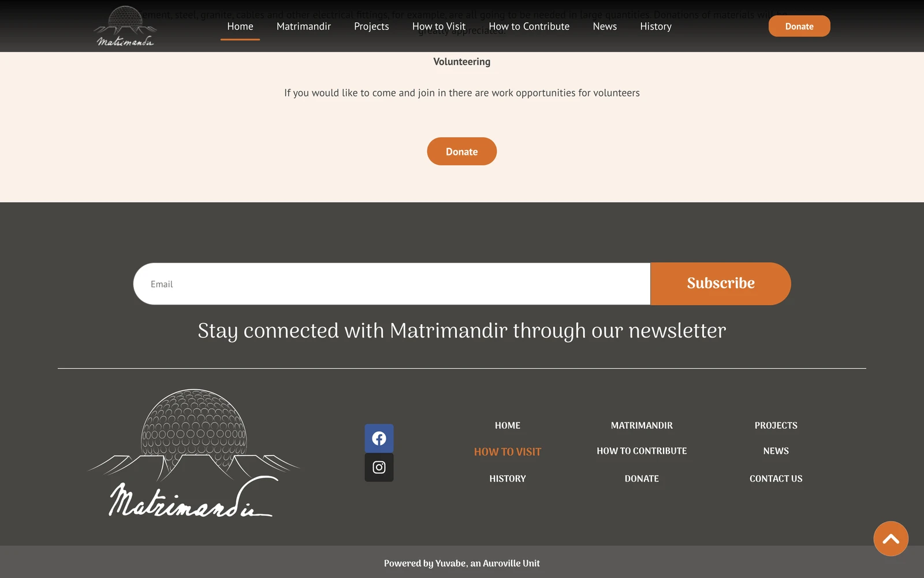Image resolution: width=924 pixels, height=578 pixels.
Task: Click the large Matrimandir footer logo
Action: [x=193, y=453]
